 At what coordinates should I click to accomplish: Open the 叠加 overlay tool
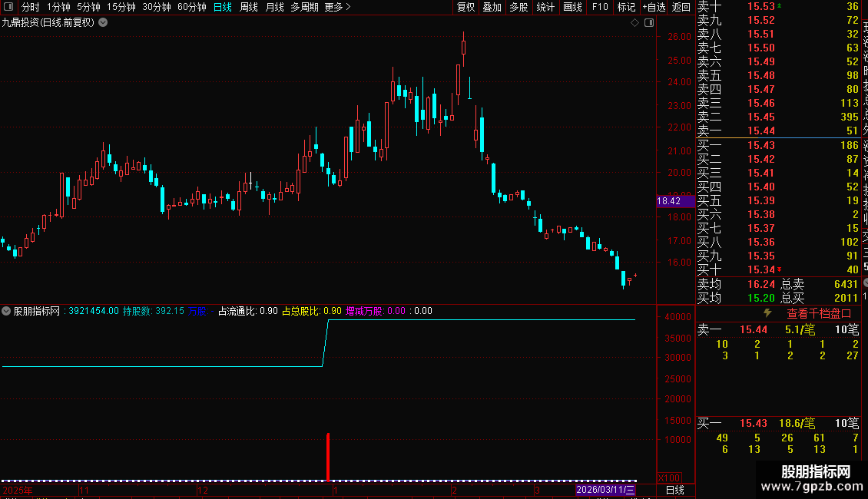coord(492,7)
